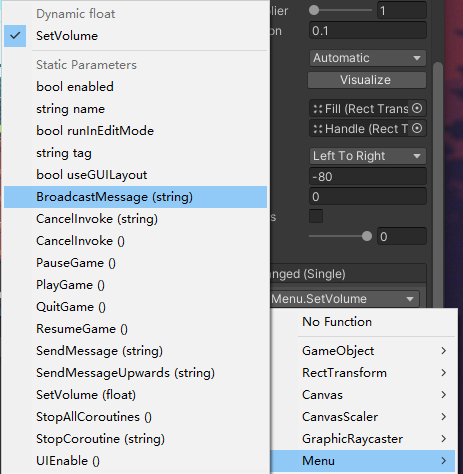Click the Visualize button
Screen dimensions: 463x474
tap(367, 80)
